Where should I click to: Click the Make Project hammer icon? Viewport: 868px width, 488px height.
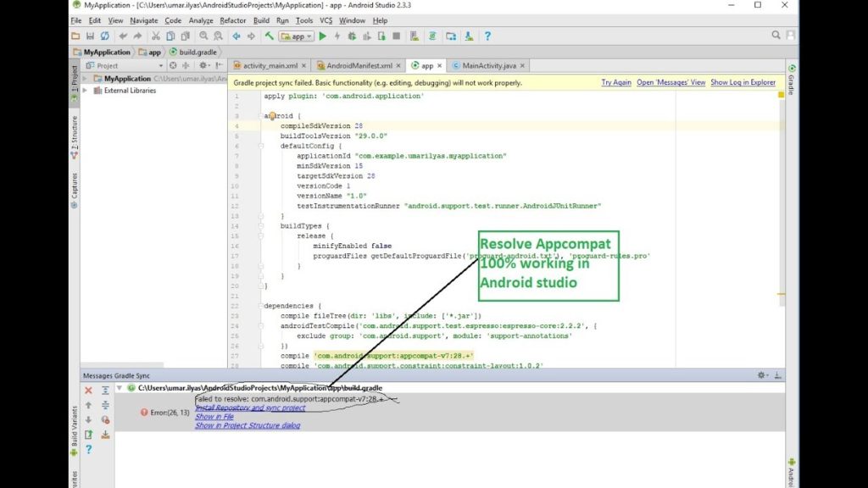coord(269,36)
